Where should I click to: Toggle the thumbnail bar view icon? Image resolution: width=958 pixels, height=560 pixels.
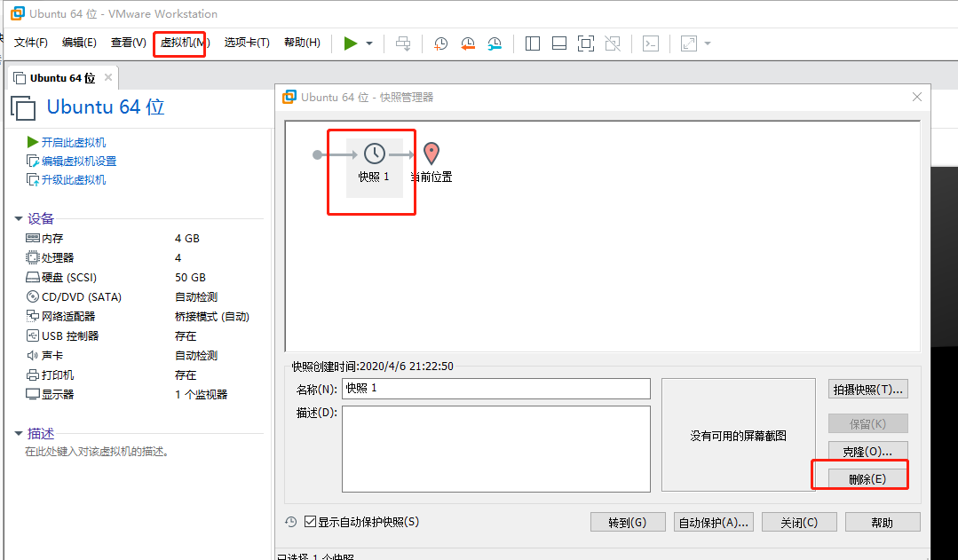tap(559, 43)
